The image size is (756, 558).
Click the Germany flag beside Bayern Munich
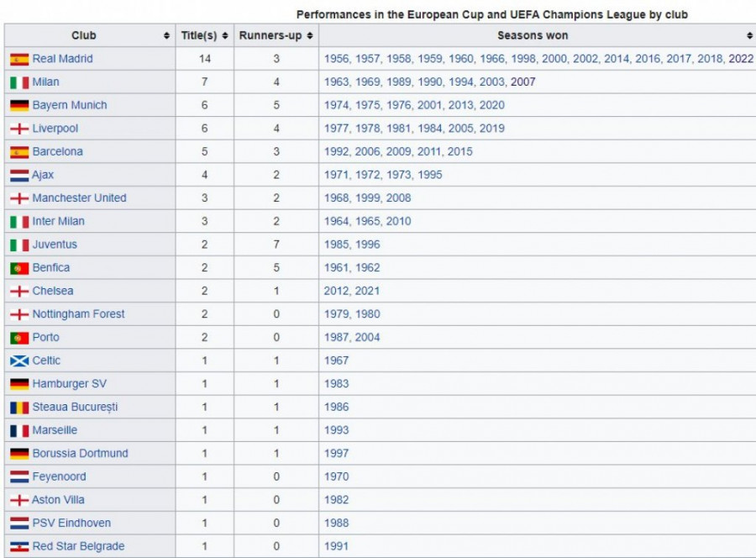click(19, 106)
